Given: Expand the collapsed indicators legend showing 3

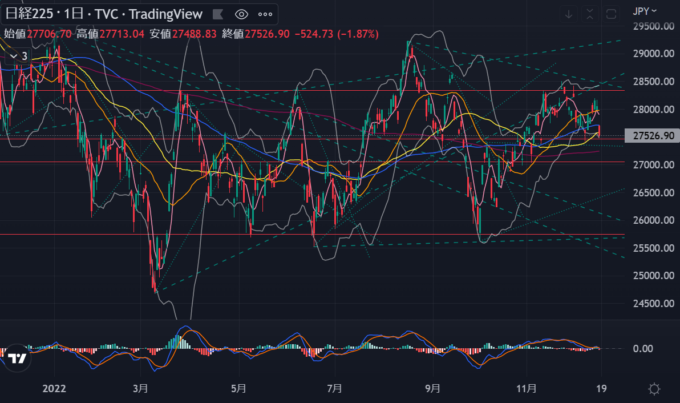Looking at the screenshot, I should [x=19, y=55].
